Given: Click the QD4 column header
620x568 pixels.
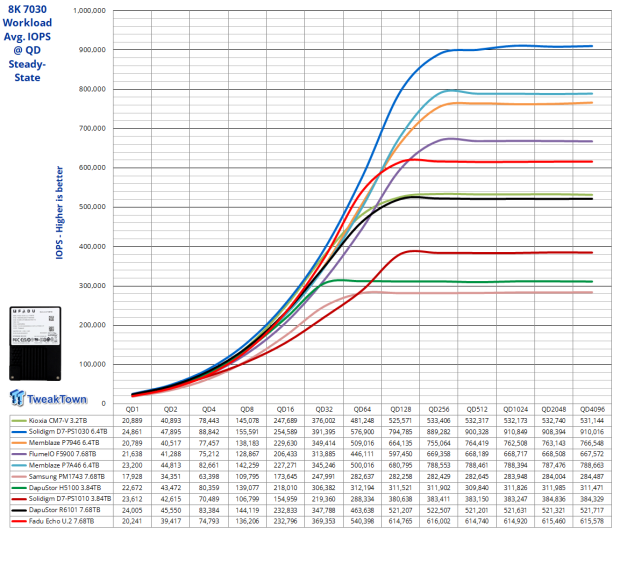Looking at the screenshot, I should coord(209,410).
